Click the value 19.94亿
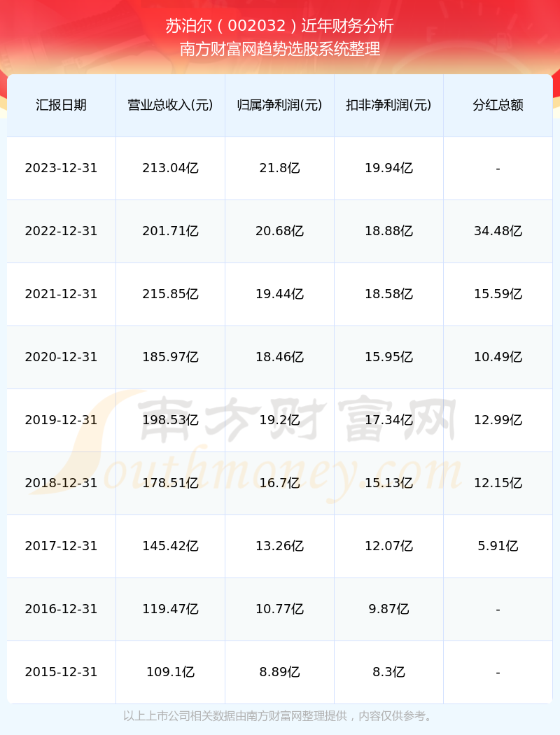 pos(389,168)
